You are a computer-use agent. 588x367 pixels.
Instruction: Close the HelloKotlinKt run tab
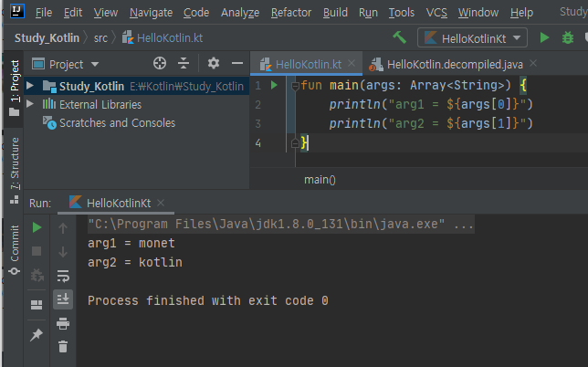[161, 203]
